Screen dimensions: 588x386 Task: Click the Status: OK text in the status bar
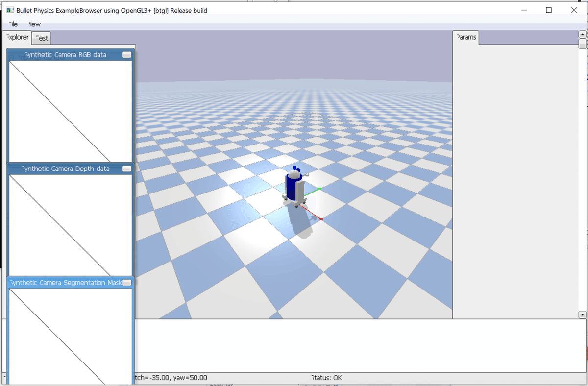click(x=326, y=377)
